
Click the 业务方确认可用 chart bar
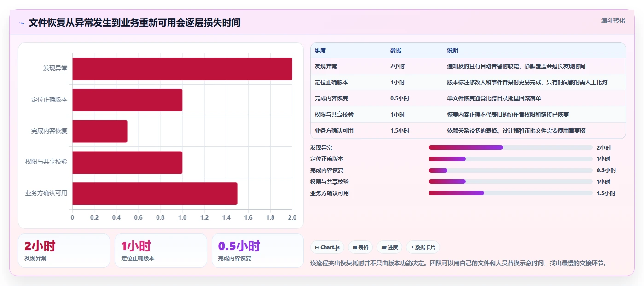click(x=155, y=193)
